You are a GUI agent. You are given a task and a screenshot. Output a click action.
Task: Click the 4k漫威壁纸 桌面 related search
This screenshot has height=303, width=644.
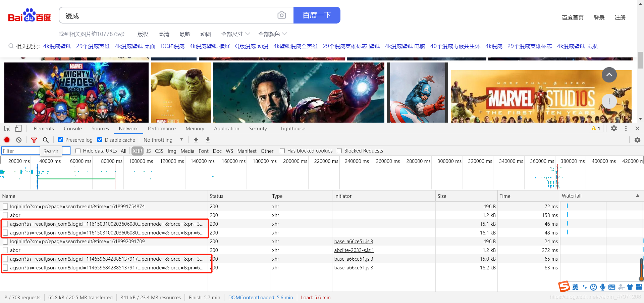(x=135, y=46)
